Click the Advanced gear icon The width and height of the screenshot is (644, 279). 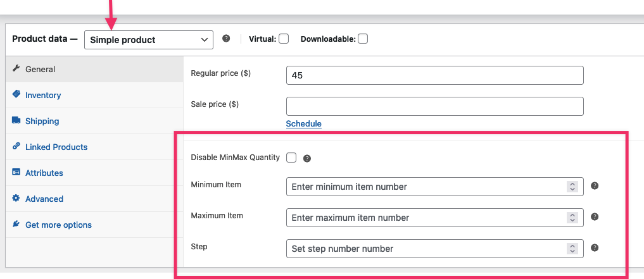tap(16, 198)
